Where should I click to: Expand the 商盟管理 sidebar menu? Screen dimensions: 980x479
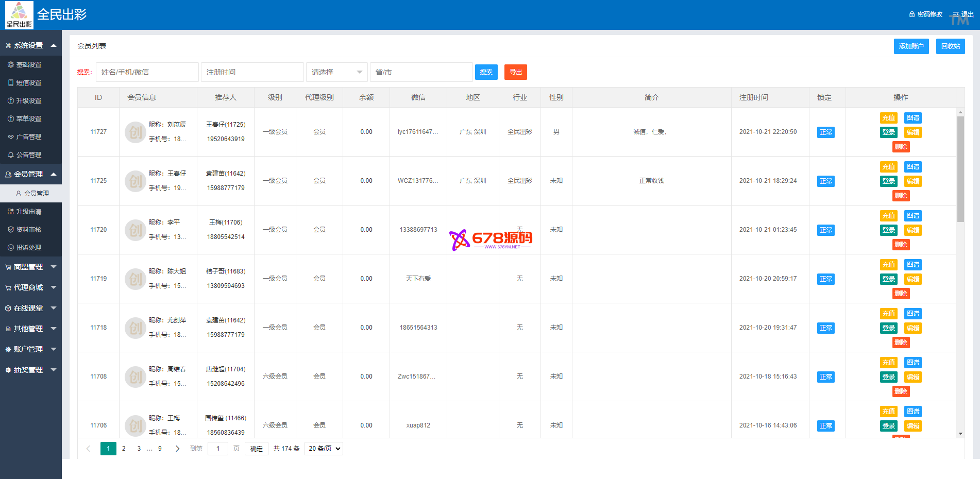pyautogui.click(x=30, y=267)
